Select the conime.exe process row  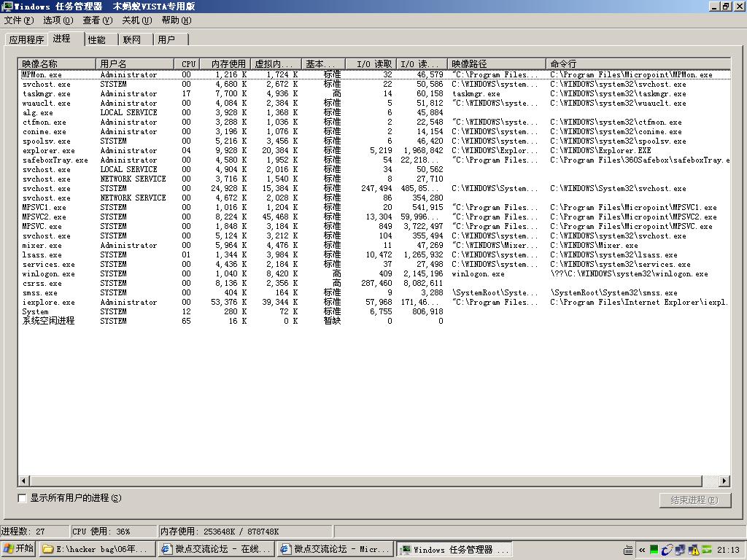pyautogui.click(x=374, y=132)
